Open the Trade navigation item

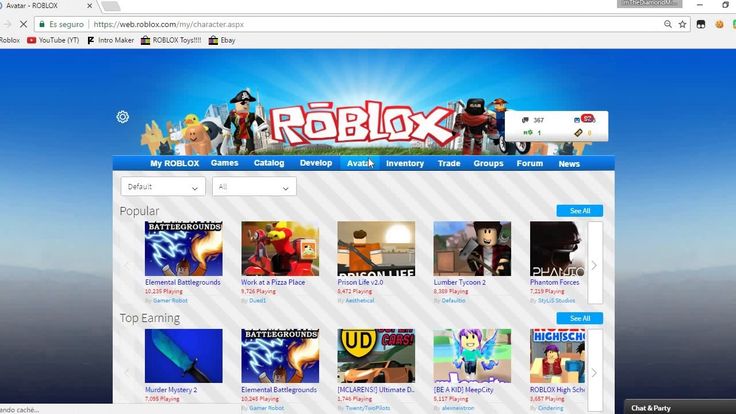(449, 163)
